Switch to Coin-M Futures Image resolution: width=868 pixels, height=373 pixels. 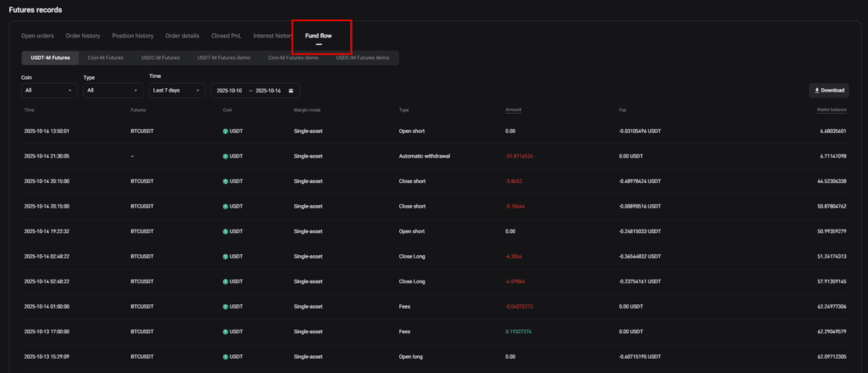pyautogui.click(x=106, y=58)
